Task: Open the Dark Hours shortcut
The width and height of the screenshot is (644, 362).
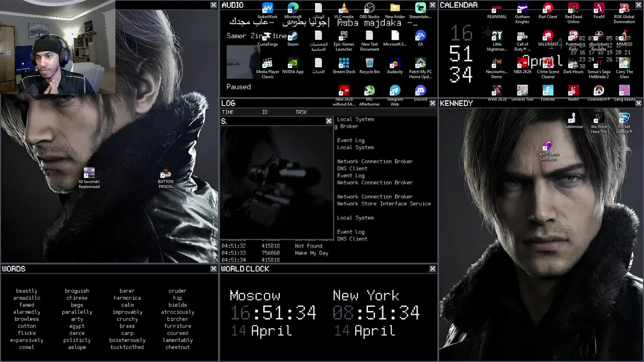Action: 573,66
